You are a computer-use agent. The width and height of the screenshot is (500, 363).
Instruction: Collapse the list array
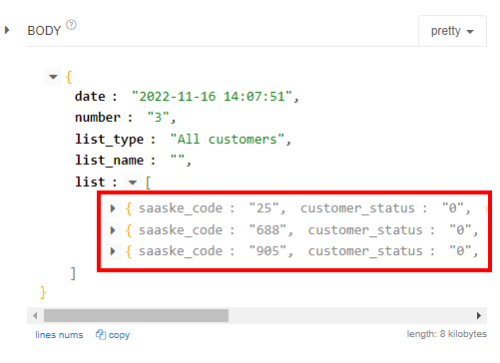[x=133, y=182]
